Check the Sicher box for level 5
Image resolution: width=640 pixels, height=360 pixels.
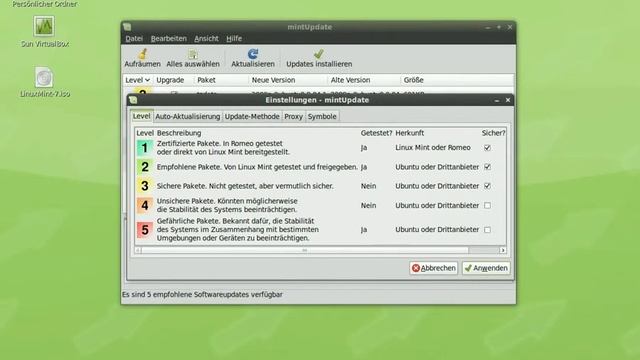coord(487,229)
